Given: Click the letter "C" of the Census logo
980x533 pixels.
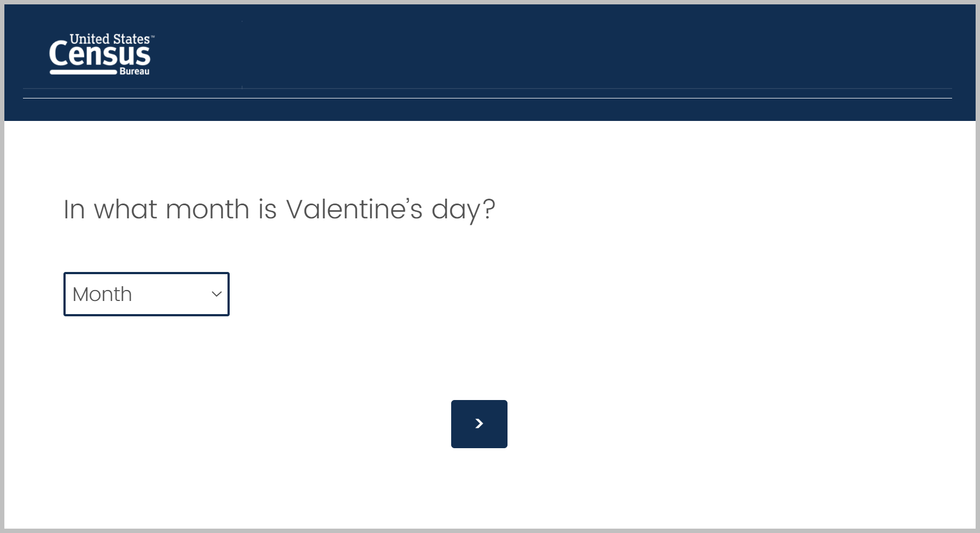Looking at the screenshot, I should [57, 55].
